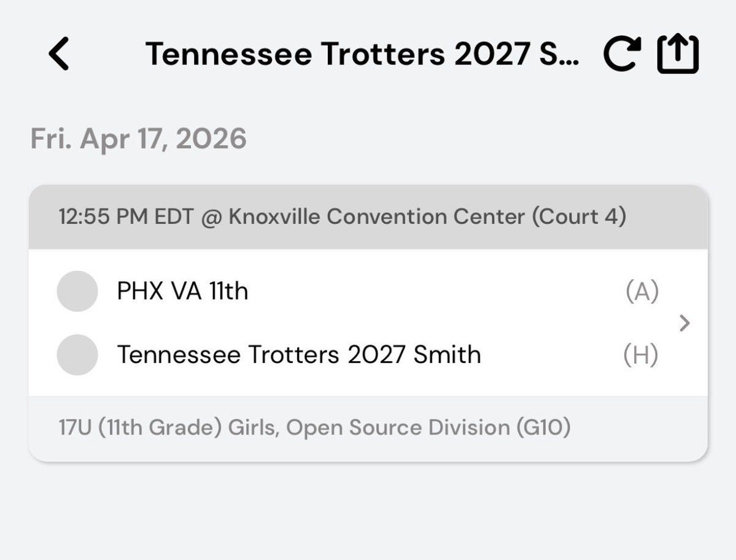
Task: Click the Tennessee Trotters 2027 page title
Action: point(362,54)
